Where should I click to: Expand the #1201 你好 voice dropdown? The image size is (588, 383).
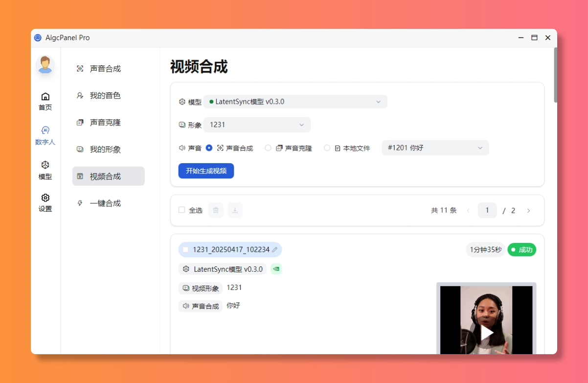(x=435, y=148)
